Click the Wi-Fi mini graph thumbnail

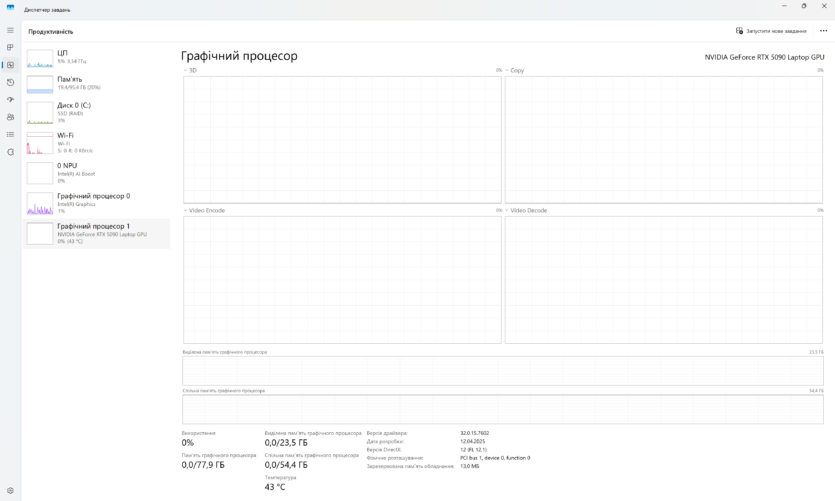(40, 143)
